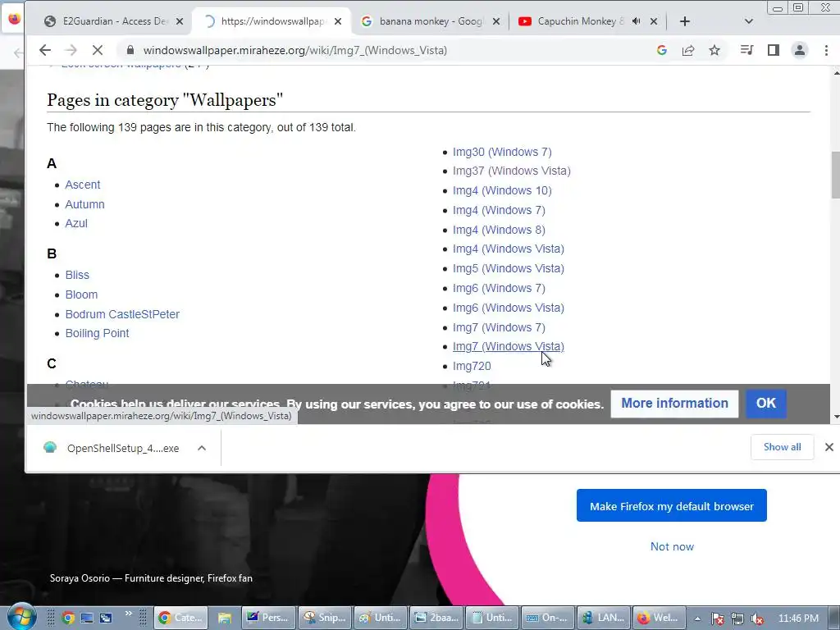Screen dimensions: 840x630
Task: Click Make Firefox my default browser
Action: (671, 505)
